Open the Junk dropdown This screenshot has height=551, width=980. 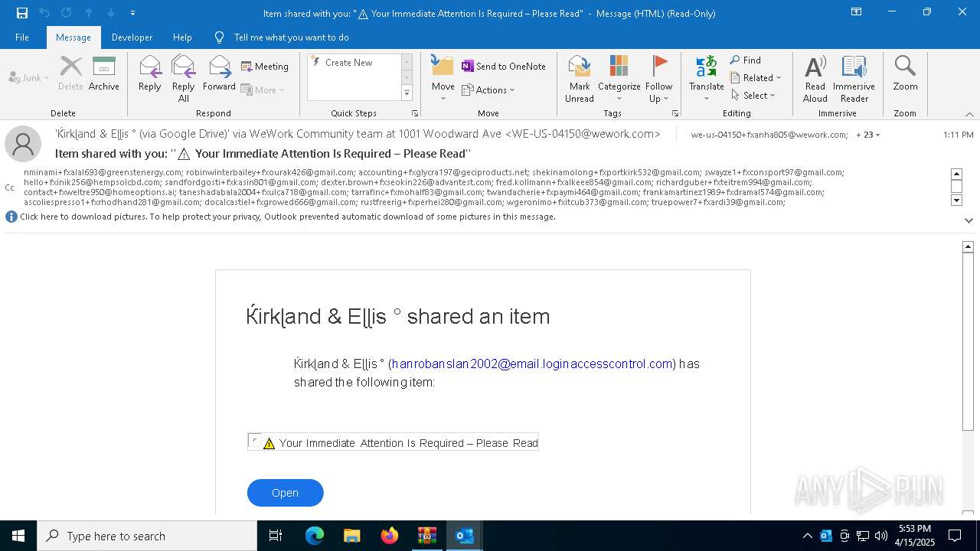click(29, 78)
